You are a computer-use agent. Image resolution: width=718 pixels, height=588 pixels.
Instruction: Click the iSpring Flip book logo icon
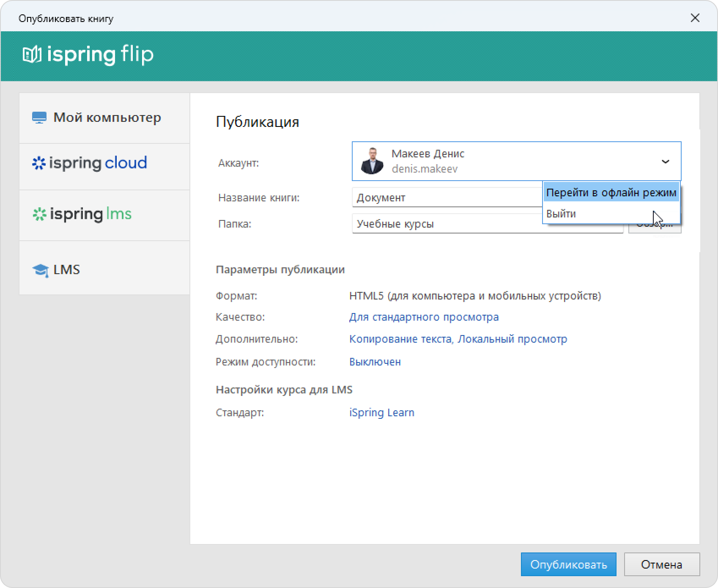point(32,55)
